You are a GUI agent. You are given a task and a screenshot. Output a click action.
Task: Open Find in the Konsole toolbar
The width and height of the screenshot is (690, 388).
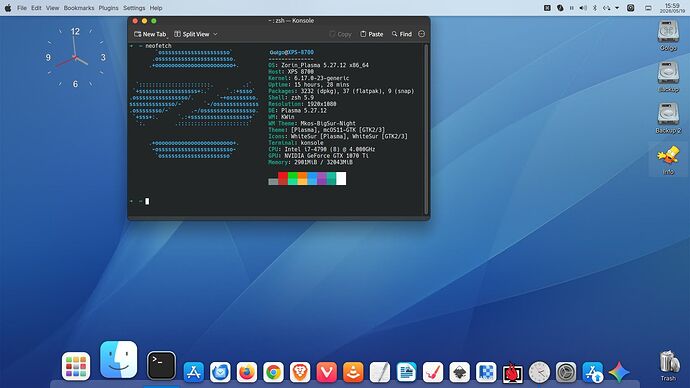pyautogui.click(x=401, y=34)
